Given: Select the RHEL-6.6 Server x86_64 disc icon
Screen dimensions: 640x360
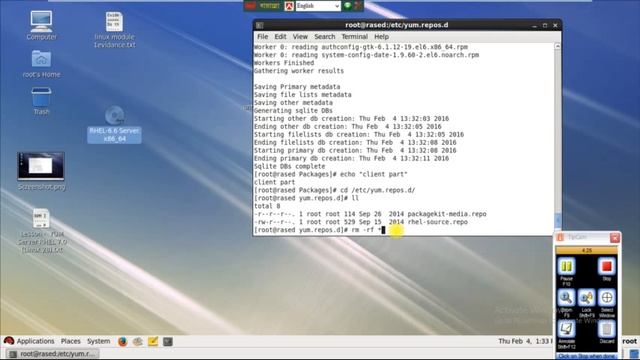Looking at the screenshot, I should (114, 116).
